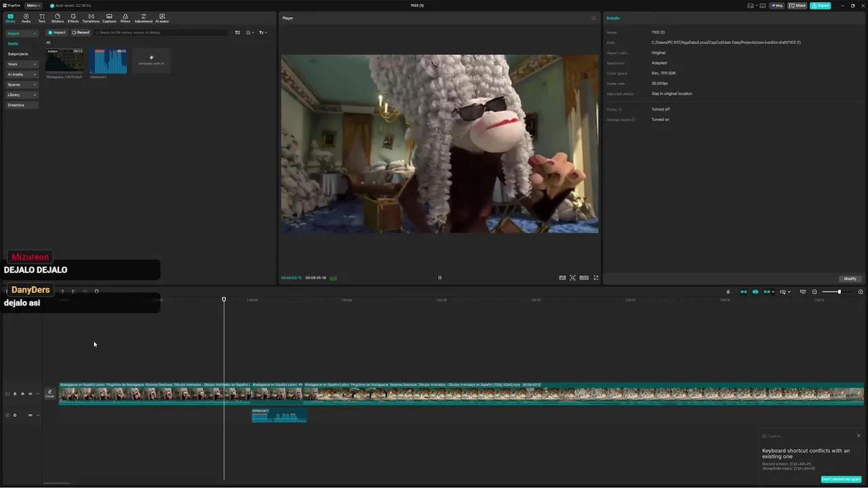Viewport: 868px width, 488px height.
Task: Select the Voiceover1 clip in the timeline
Action: coord(279,415)
